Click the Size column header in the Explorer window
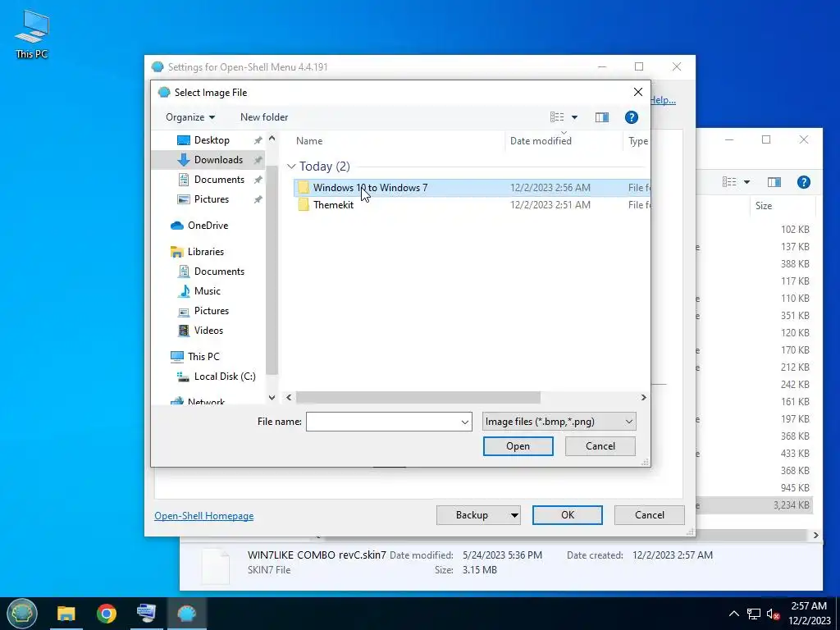 (764, 206)
